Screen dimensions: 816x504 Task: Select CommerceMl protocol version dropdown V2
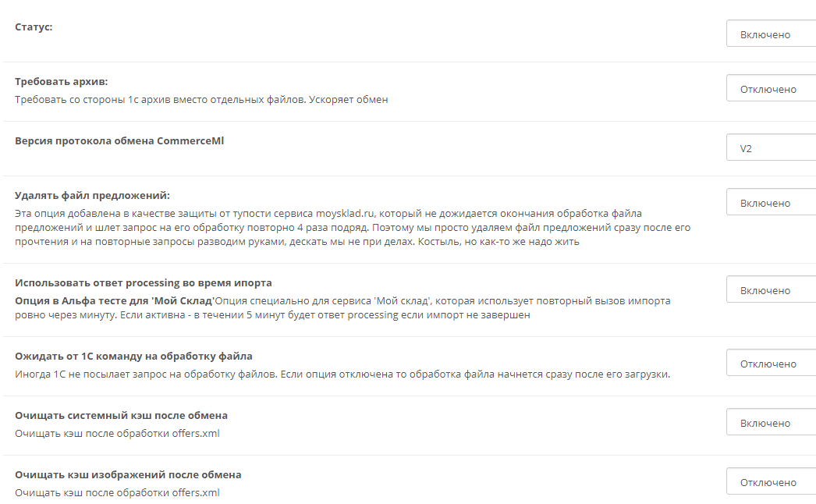tap(772, 148)
